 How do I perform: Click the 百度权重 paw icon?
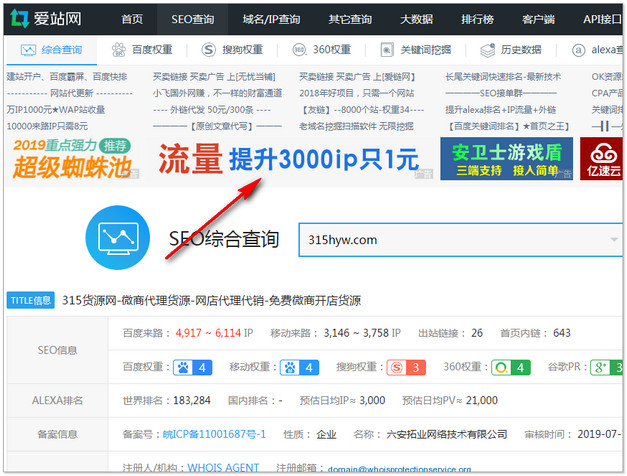tap(118, 50)
